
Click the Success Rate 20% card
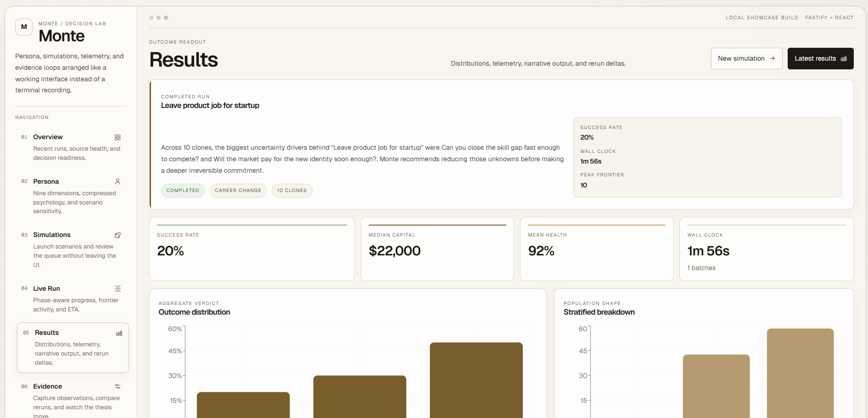(252, 249)
